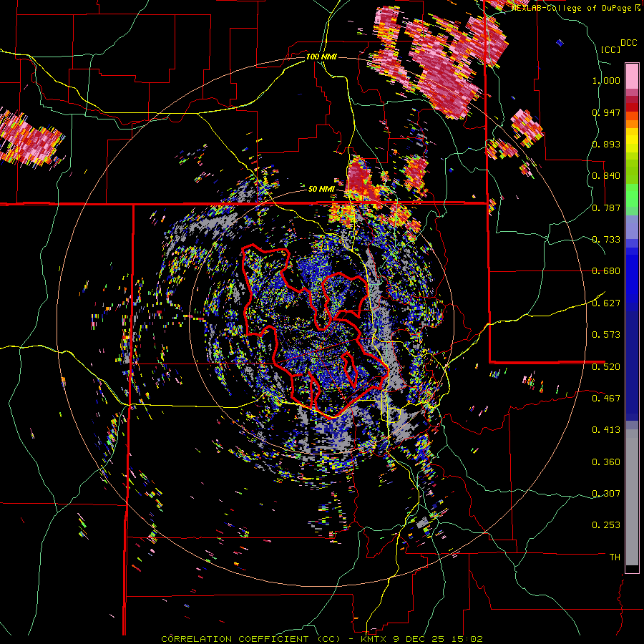Click the 100 NMI range ring label

[x=321, y=57]
